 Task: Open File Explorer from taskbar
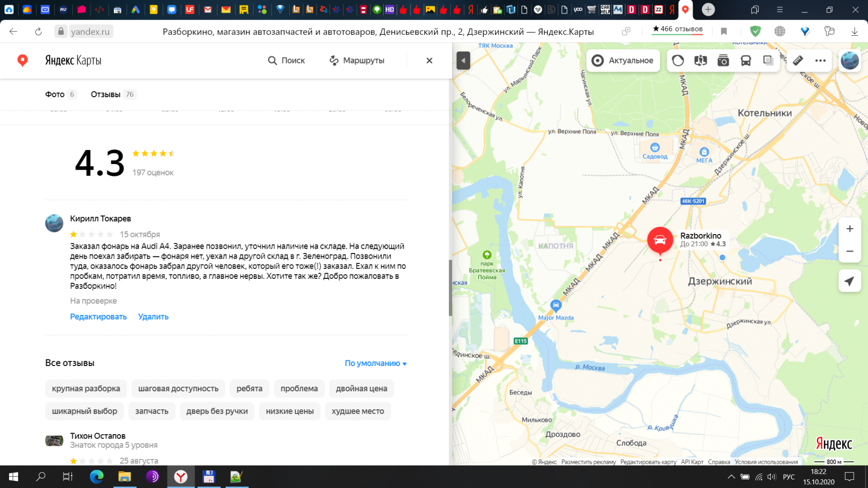(124, 477)
